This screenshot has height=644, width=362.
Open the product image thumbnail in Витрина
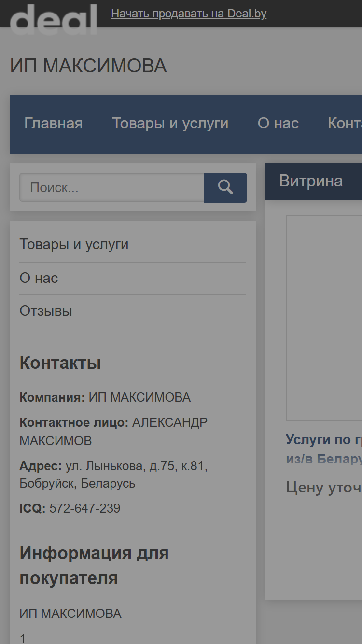tap(324, 318)
